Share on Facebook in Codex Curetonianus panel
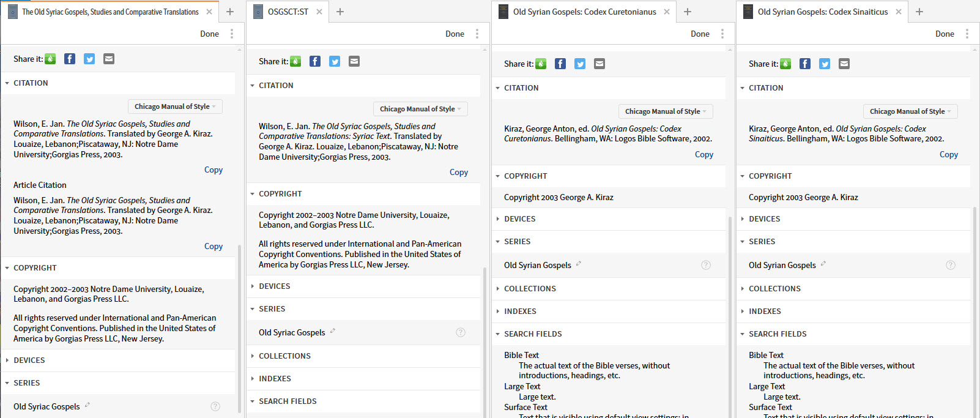980x418 pixels. click(560, 64)
